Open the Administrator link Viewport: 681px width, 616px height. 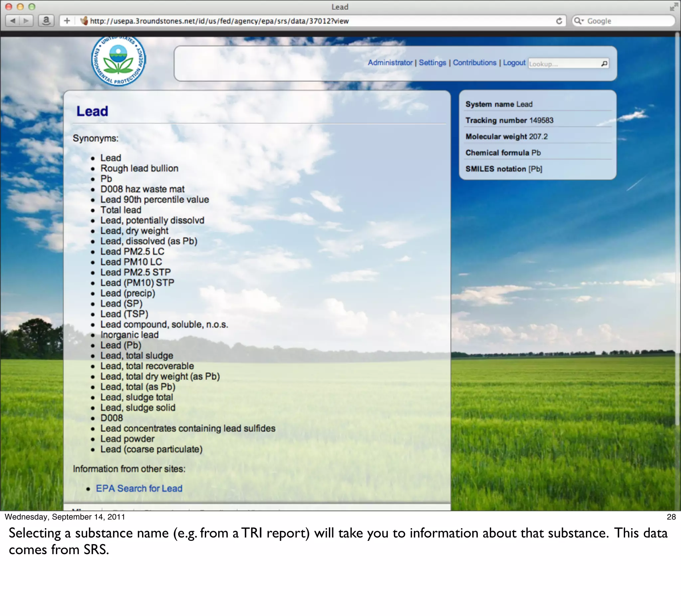390,63
